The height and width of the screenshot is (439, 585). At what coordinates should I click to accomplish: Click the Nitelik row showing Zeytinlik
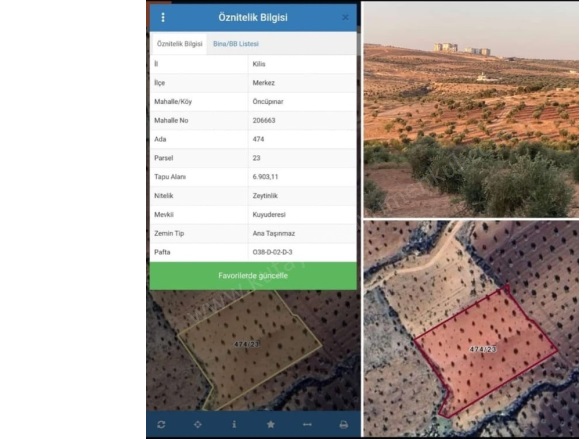(x=253, y=196)
